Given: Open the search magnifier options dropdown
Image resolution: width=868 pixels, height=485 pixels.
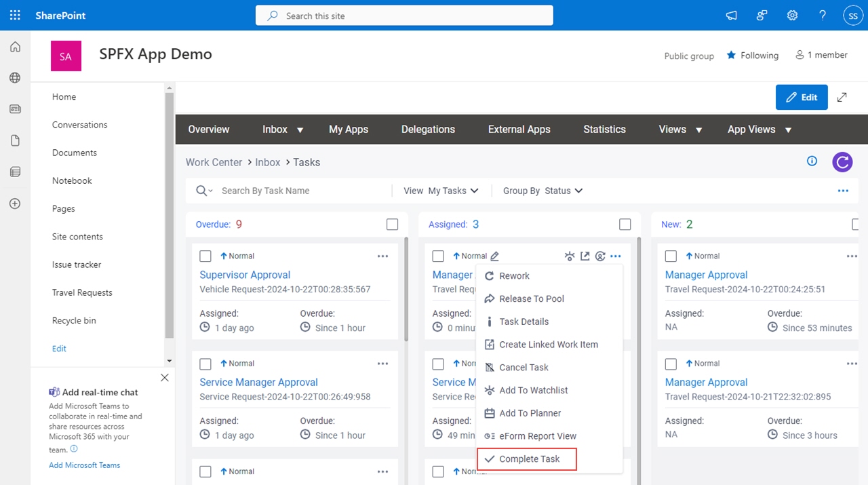Looking at the screenshot, I should point(204,191).
